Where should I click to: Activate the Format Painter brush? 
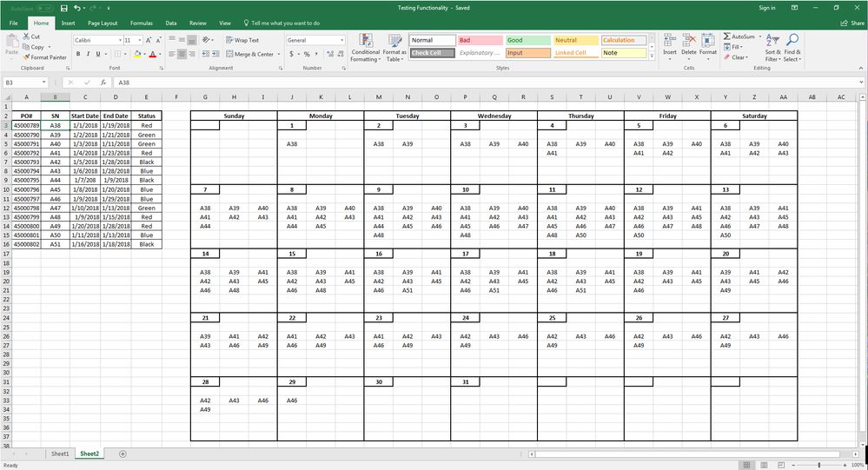tap(26, 57)
